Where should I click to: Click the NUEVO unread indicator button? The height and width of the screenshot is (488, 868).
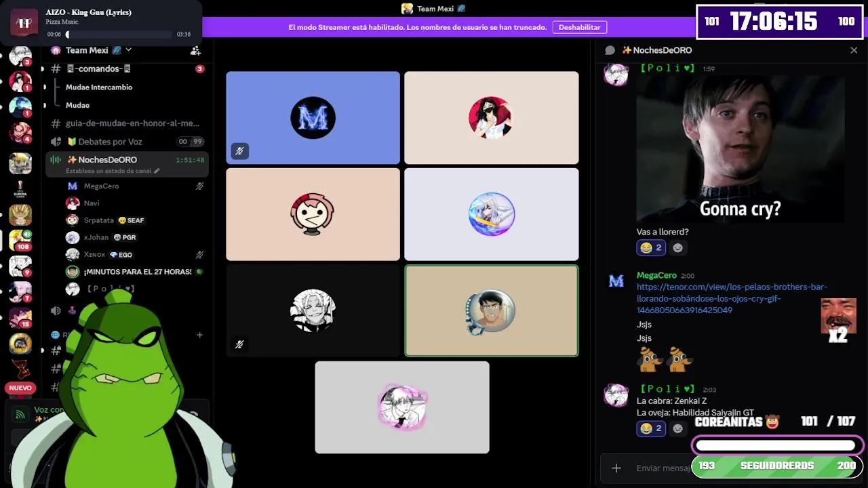tap(20, 388)
